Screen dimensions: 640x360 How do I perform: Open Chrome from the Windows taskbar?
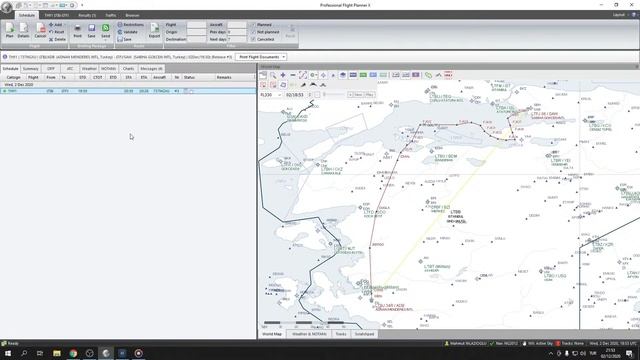click(x=73, y=353)
